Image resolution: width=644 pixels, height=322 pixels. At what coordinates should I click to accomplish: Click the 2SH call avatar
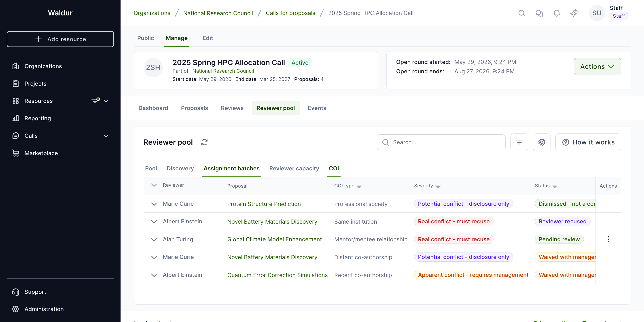point(153,68)
